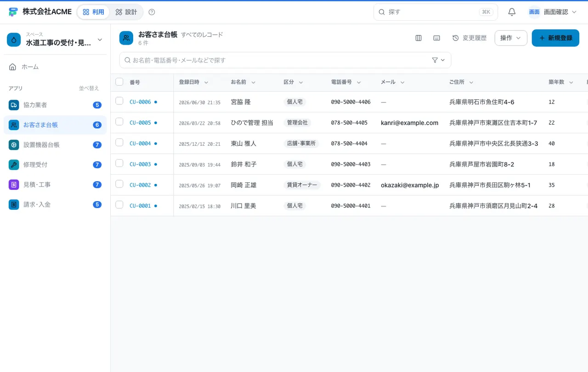588x372 pixels.
Task: Go to ホーム in sidebar
Action: (55, 67)
